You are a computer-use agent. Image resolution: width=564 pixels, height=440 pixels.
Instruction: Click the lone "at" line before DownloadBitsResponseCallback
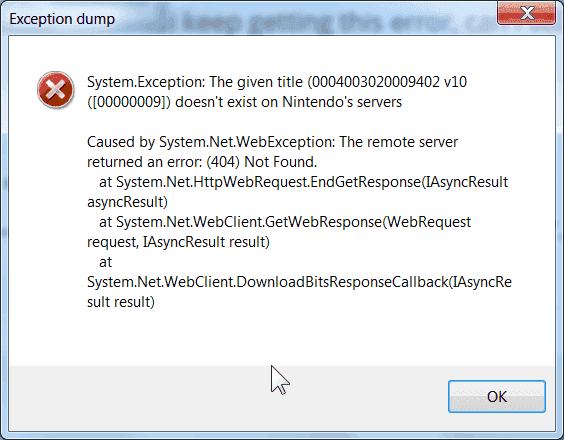[105, 262]
